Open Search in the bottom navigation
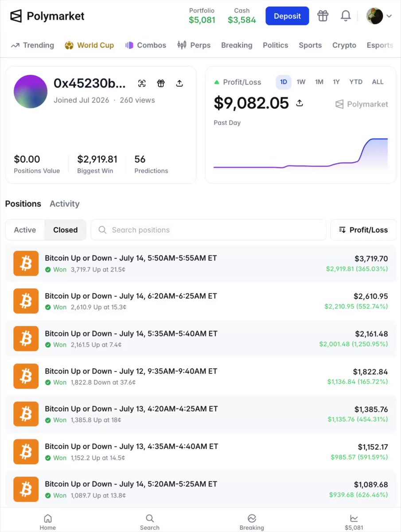Screen dimensions: 401x532 point(150,522)
